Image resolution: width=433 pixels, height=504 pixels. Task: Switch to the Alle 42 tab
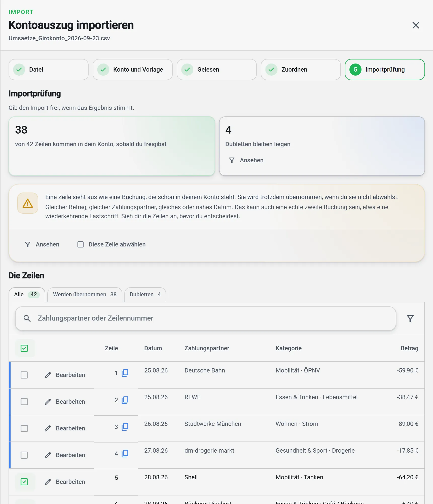(x=27, y=295)
